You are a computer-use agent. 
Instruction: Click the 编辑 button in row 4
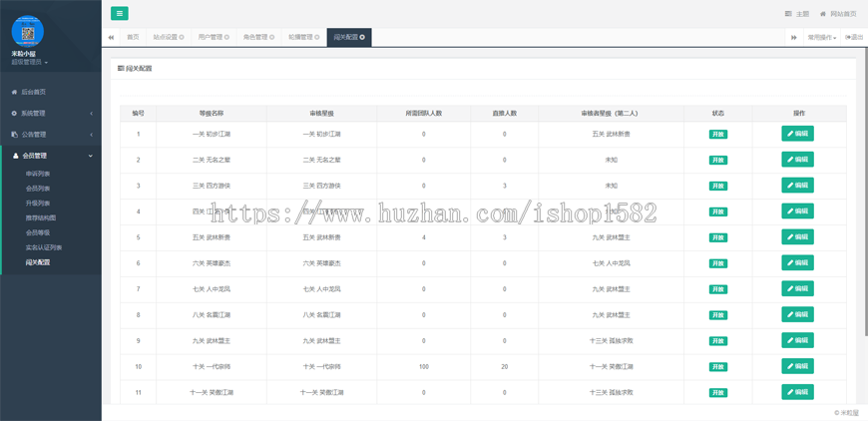point(798,210)
